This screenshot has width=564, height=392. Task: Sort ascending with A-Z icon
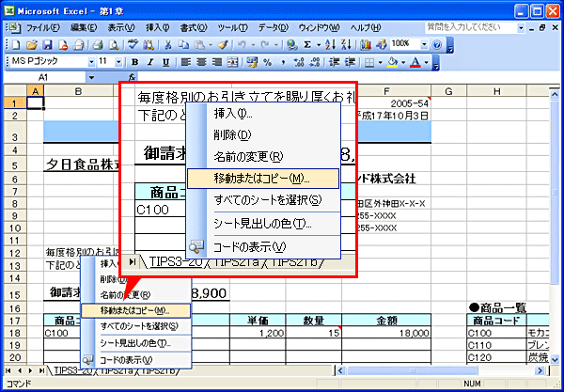330,45
